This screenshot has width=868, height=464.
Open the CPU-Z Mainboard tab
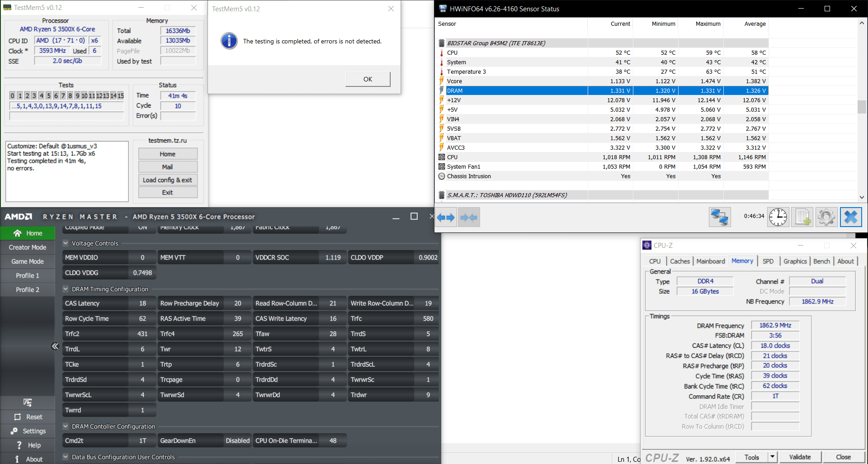(x=710, y=261)
